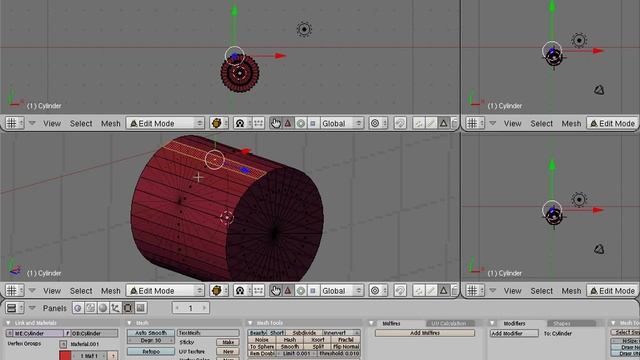
Task: Open draw type shading menu in top-left viewport header
Action: 219,123
